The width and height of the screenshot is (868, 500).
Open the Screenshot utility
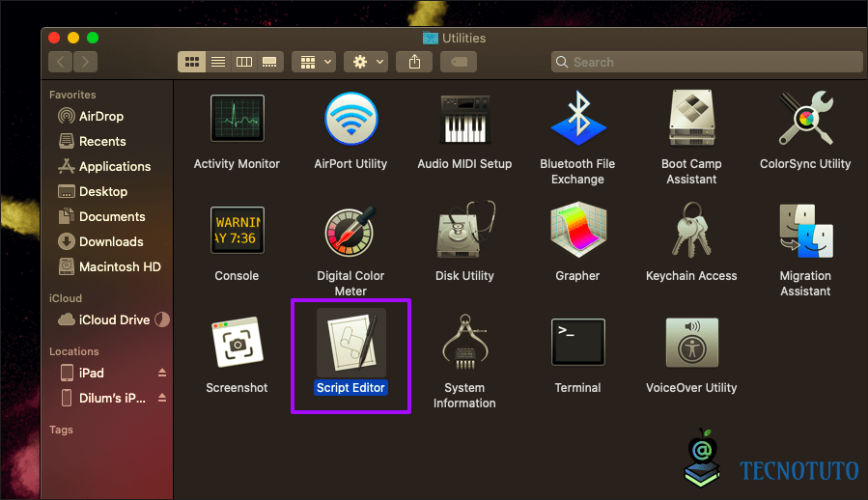point(237,343)
